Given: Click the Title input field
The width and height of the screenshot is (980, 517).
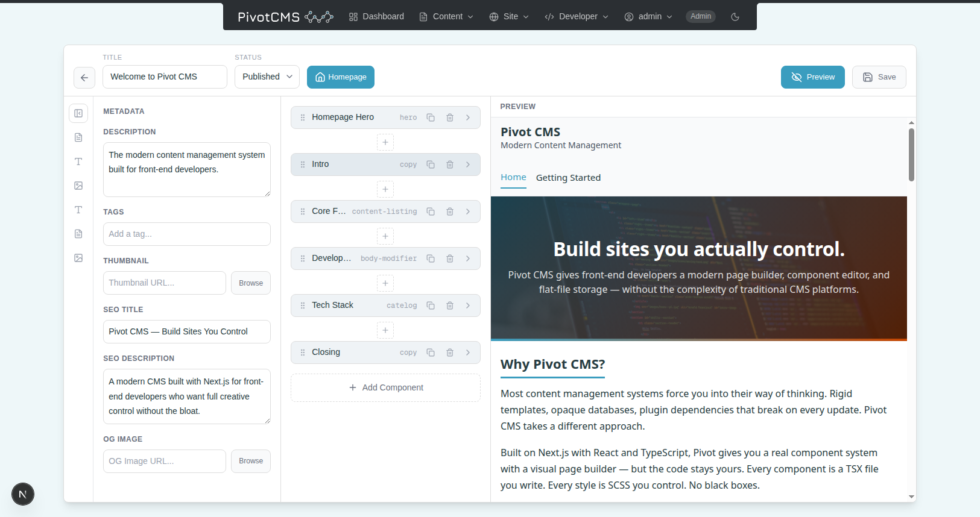Looking at the screenshot, I should pos(165,77).
